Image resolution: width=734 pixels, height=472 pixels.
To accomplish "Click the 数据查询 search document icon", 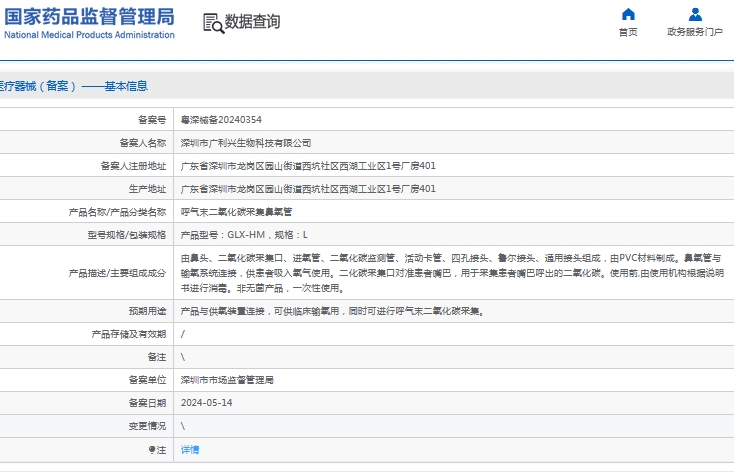I will pyautogui.click(x=213, y=23).
